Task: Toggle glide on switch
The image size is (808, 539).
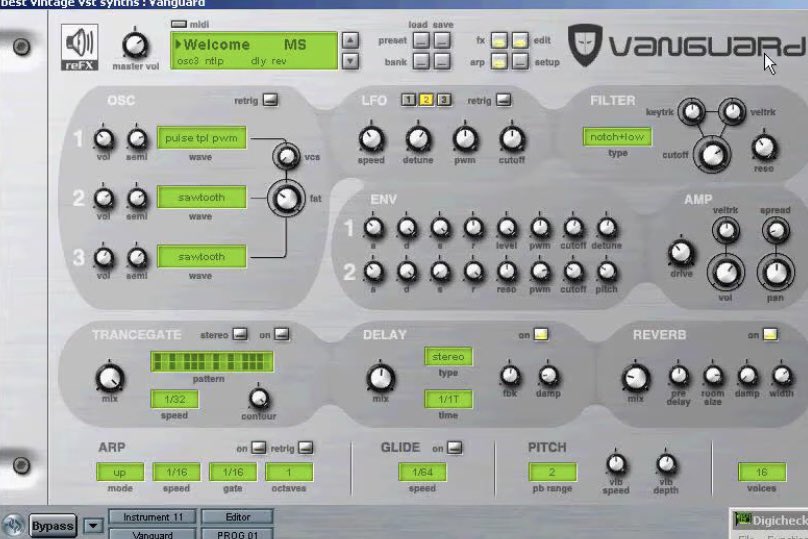Action: tap(454, 447)
